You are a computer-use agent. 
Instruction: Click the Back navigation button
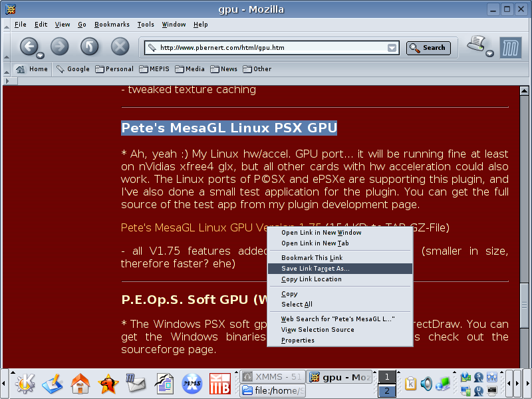28,46
